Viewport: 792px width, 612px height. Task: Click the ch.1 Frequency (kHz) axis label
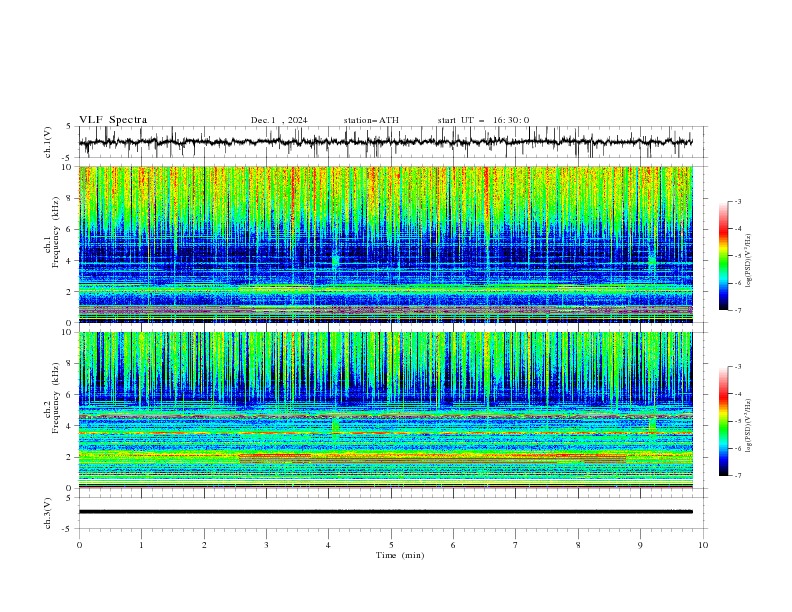(52, 230)
